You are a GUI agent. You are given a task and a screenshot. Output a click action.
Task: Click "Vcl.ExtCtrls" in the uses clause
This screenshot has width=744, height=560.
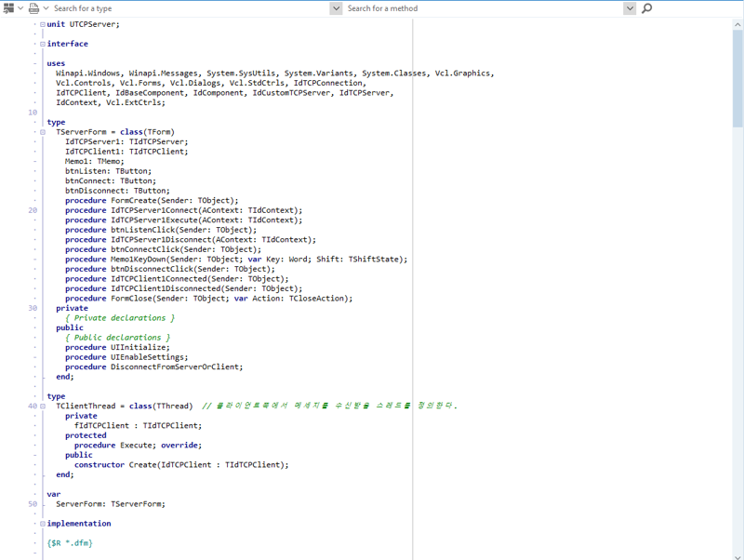pyautogui.click(x=133, y=102)
